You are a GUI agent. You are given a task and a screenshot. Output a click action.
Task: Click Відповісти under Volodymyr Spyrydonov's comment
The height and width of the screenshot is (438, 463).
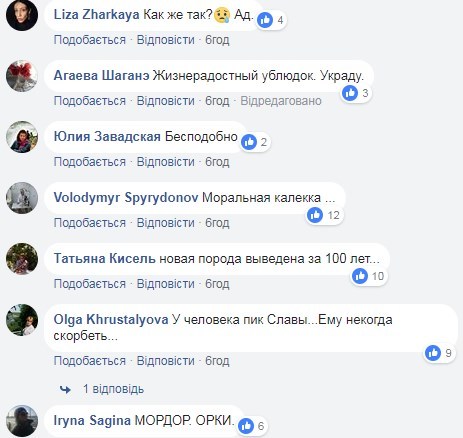166,223
